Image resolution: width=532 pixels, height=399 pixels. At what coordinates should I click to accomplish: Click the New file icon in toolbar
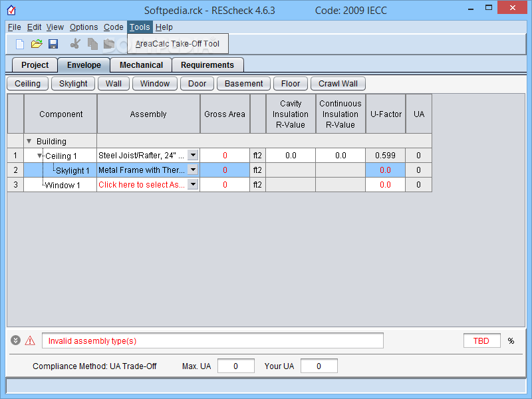tap(20, 44)
